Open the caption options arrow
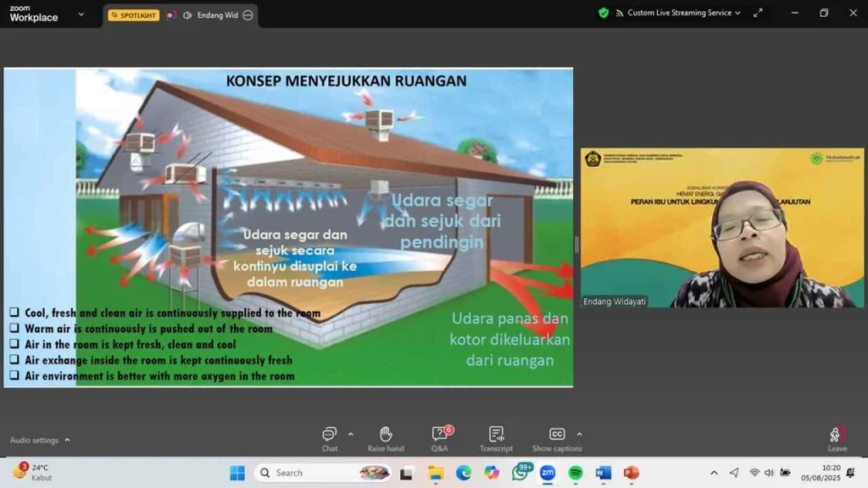 pyautogui.click(x=580, y=434)
